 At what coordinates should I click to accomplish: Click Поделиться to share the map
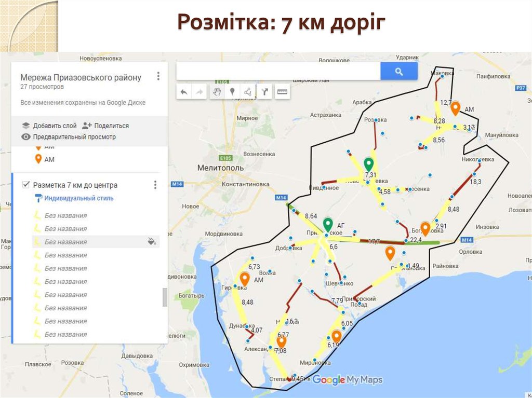click(111, 125)
